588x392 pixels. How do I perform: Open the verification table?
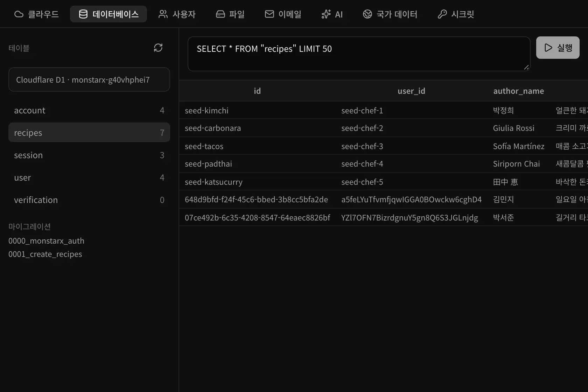click(x=89, y=200)
